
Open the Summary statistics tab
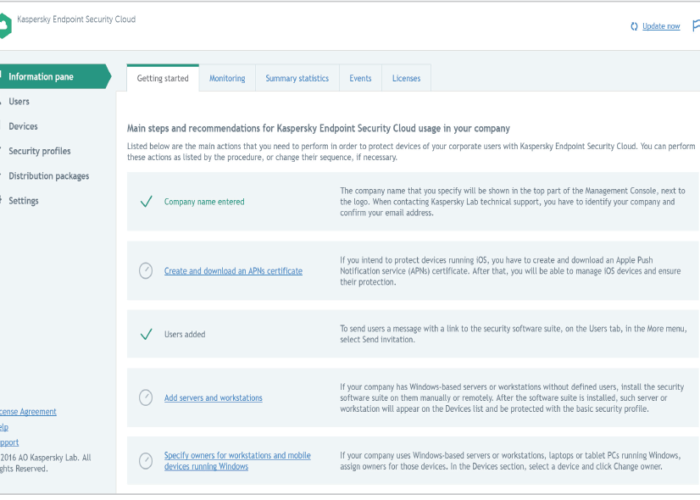pyautogui.click(x=297, y=78)
